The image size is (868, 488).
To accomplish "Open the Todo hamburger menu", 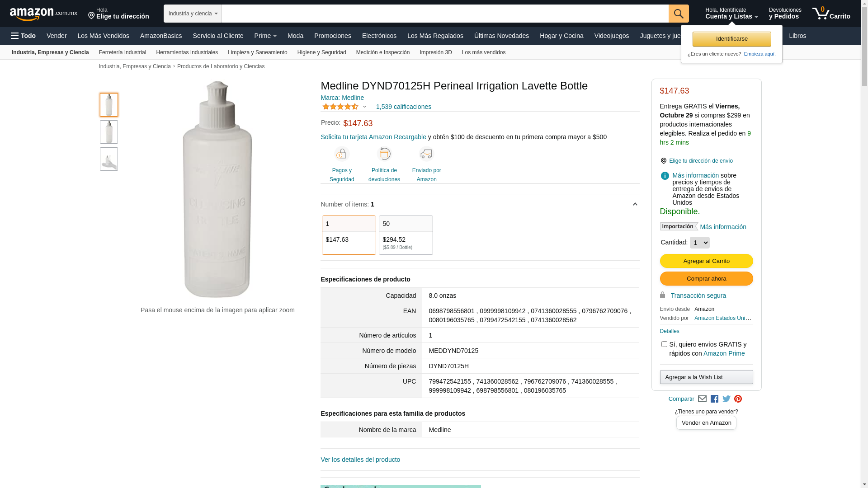I will [x=23, y=36].
